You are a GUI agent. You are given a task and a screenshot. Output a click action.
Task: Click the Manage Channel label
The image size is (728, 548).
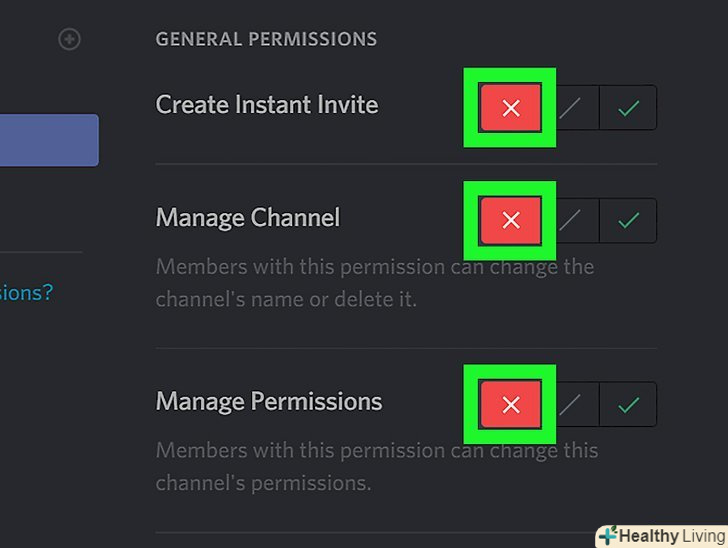pos(248,218)
